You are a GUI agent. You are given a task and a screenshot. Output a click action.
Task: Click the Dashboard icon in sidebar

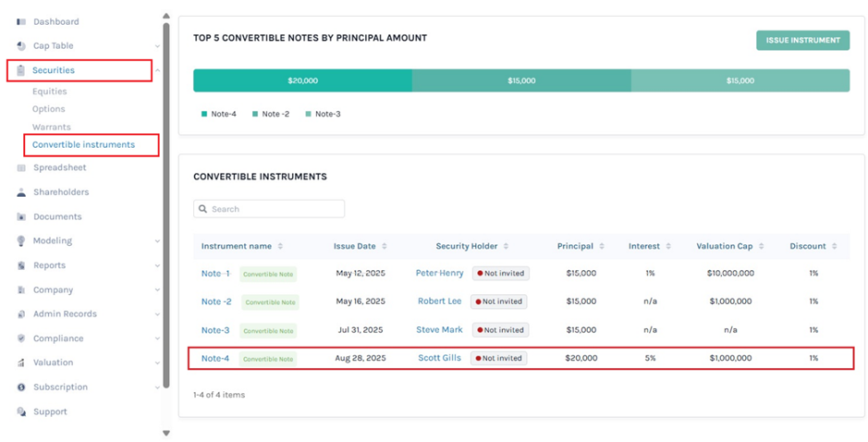click(21, 21)
